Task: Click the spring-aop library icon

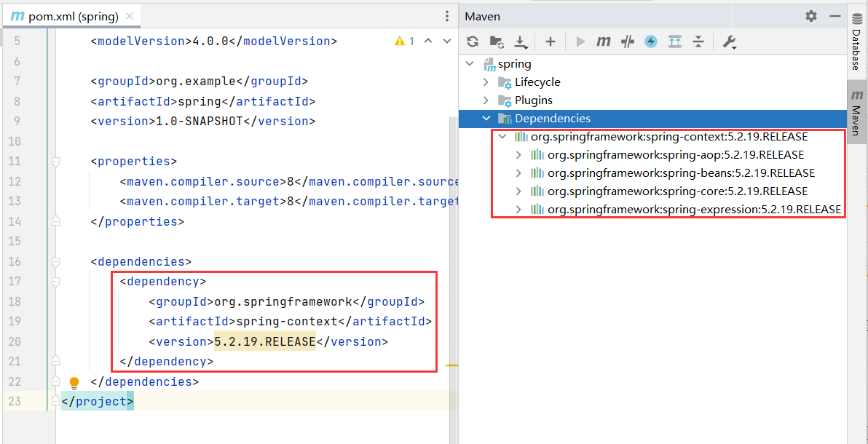Action: pyautogui.click(x=537, y=155)
